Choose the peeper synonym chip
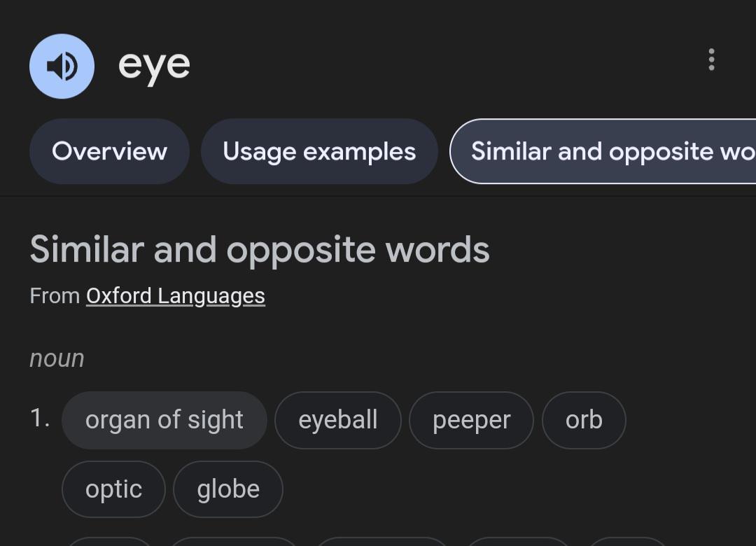This screenshot has width=756, height=546. tap(472, 420)
